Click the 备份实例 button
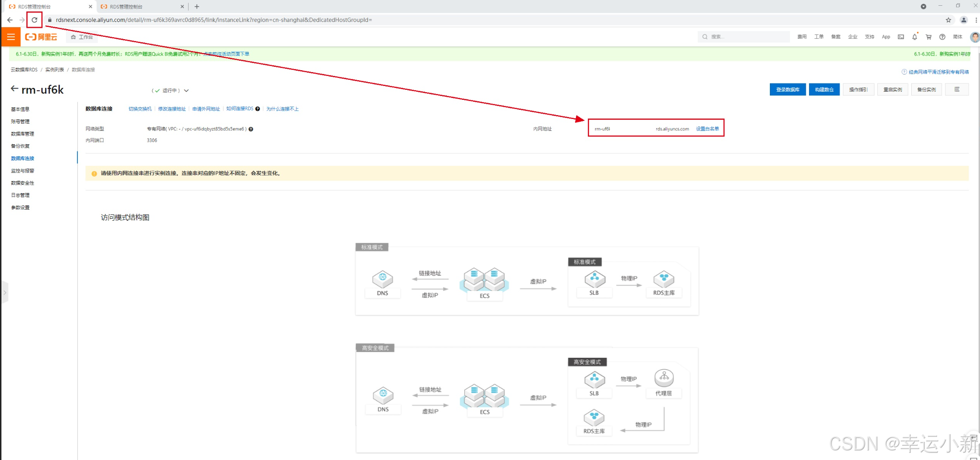Screen dimensions: 980x460 coord(927,89)
